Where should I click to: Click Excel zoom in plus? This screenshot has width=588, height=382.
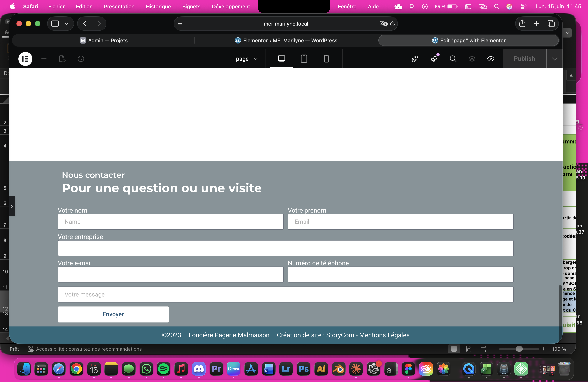(x=544, y=349)
